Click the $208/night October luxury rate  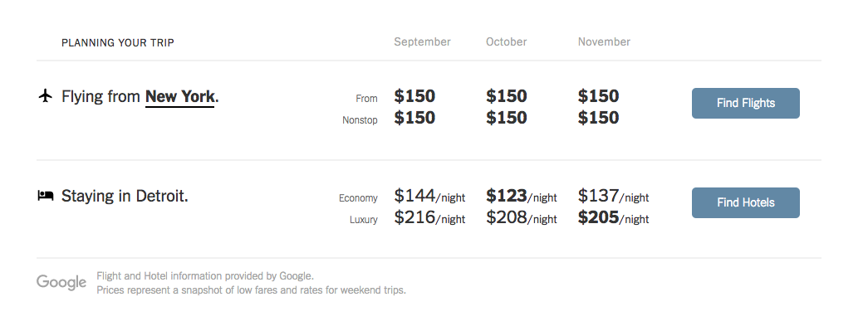(522, 217)
